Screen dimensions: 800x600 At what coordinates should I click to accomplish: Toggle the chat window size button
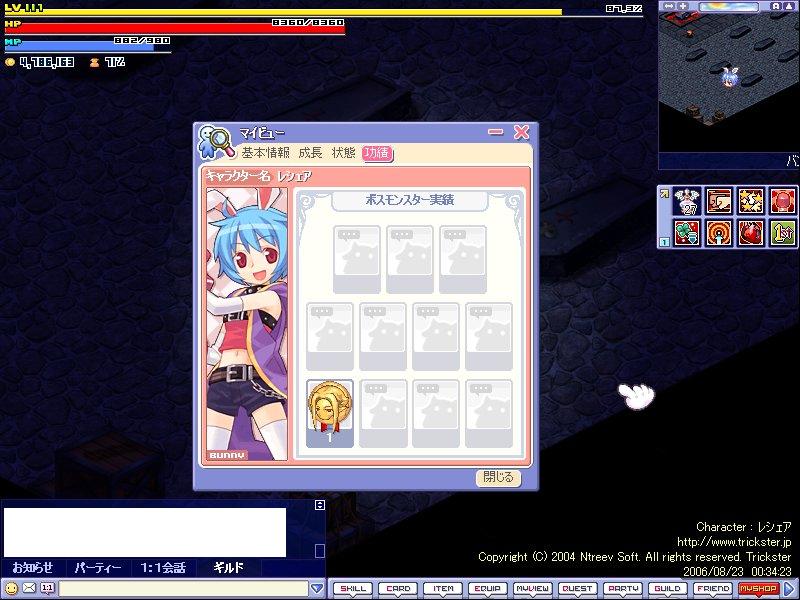320,505
